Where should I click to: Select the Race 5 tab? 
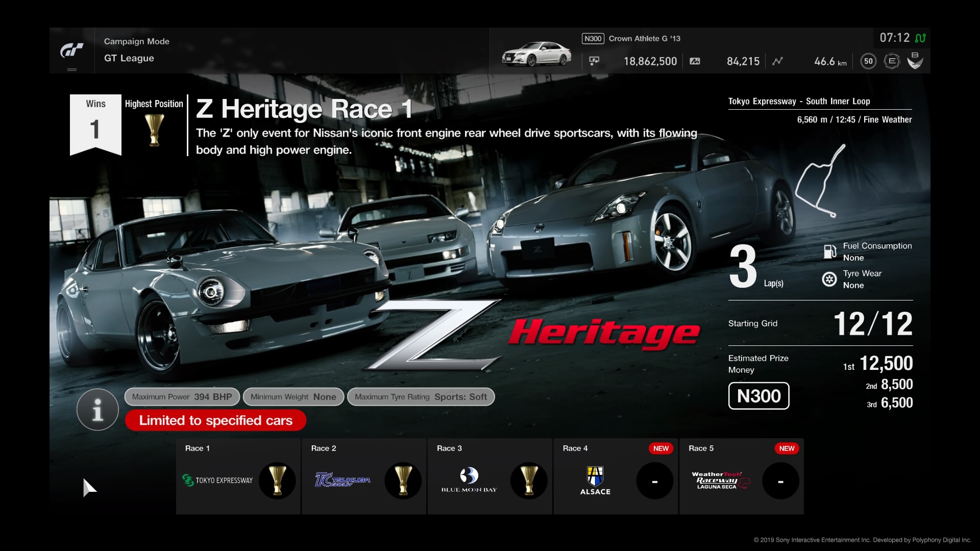742,476
